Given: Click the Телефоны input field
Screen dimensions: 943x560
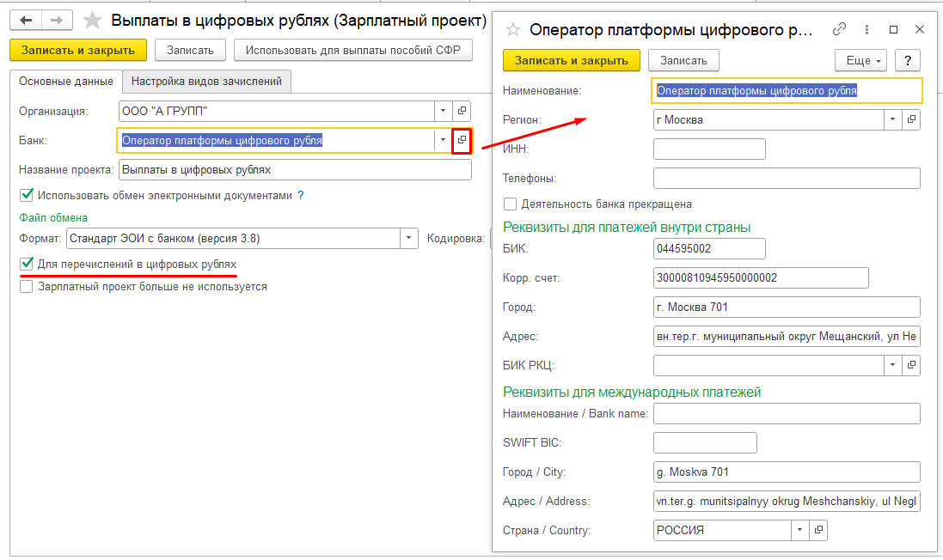Looking at the screenshot, I should 787,178.
